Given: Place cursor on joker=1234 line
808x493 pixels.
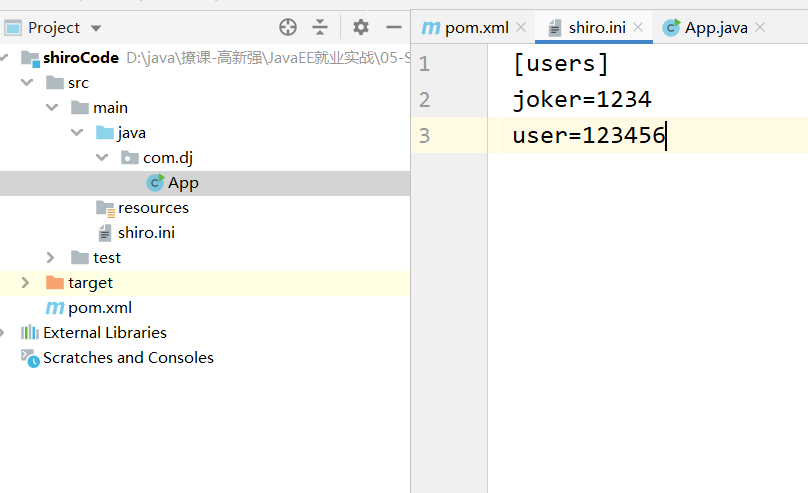Looking at the screenshot, I should point(582,100).
